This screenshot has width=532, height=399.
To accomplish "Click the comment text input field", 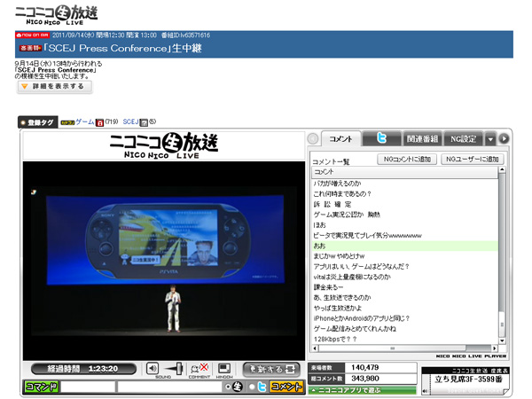I will 168,387.
